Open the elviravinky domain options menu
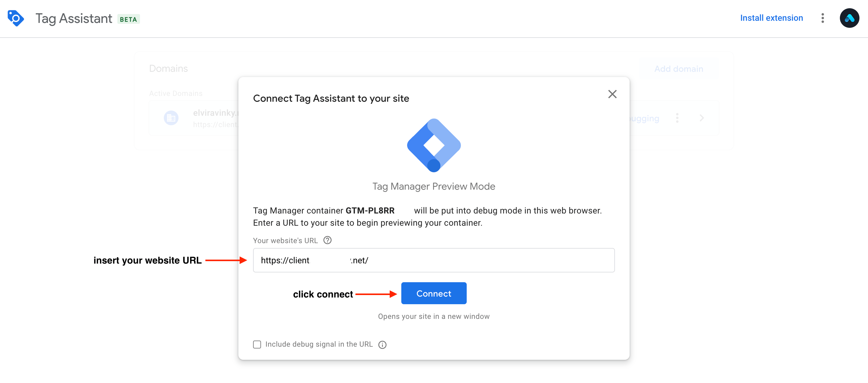 677,118
